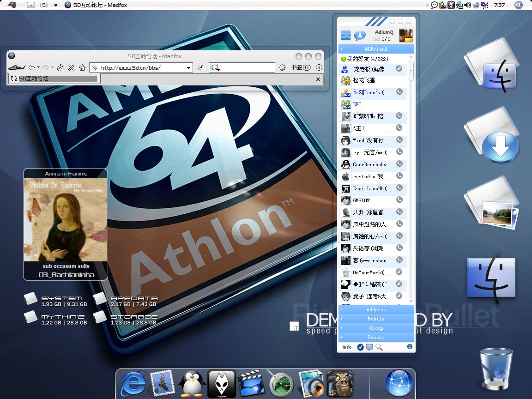The image size is (532, 399).
Task: Go to home page in Madfox
Action: pos(82,67)
